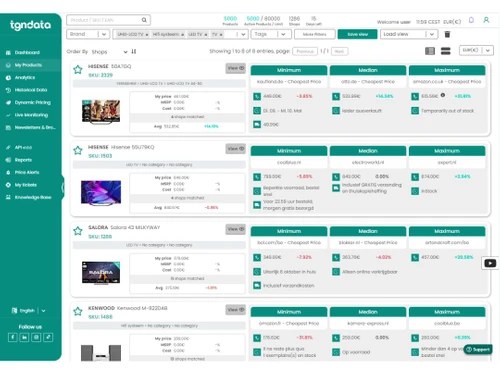Expand the category filter dropdown arrow
The width and height of the screenshot is (500, 375).
(243, 34)
